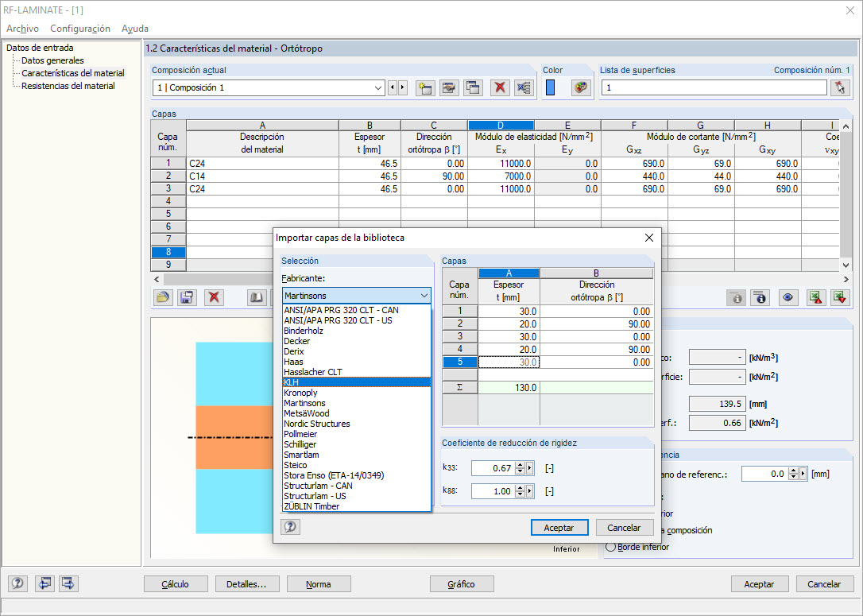Click the main window Aceptar button

pyautogui.click(x=759, y=584)
